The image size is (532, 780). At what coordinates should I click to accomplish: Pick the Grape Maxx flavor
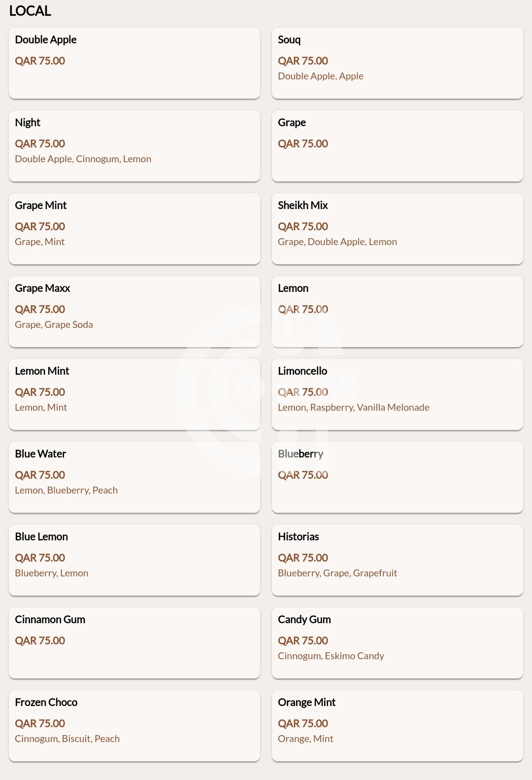point(134,311)
